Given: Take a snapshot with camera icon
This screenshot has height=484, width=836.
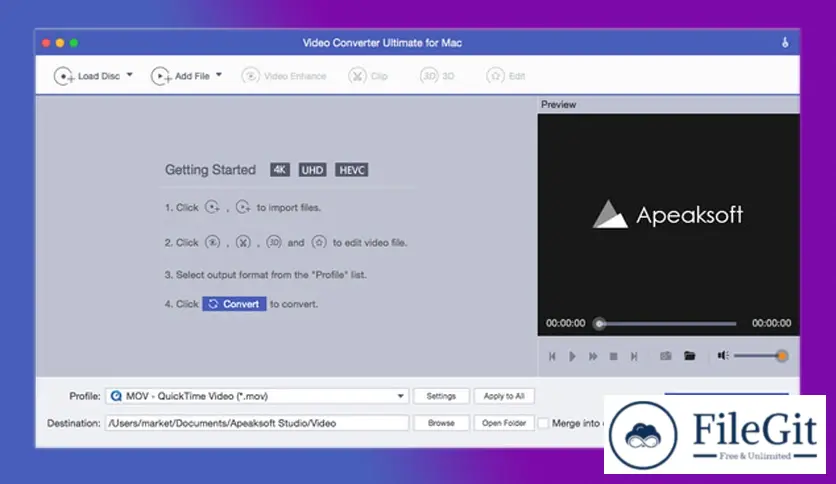Looking at the screenshot, I should (666, 356).
